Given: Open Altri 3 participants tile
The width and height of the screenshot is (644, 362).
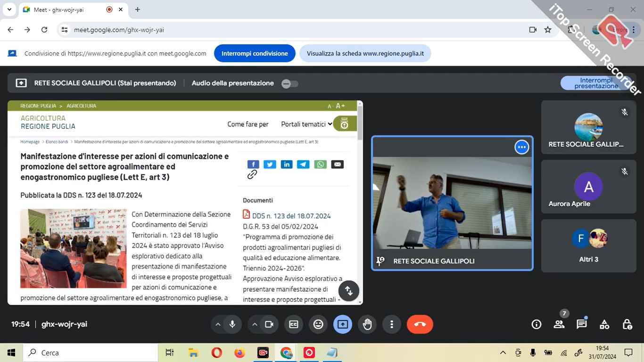Looking at the screenshot, I should pos(589,246).
